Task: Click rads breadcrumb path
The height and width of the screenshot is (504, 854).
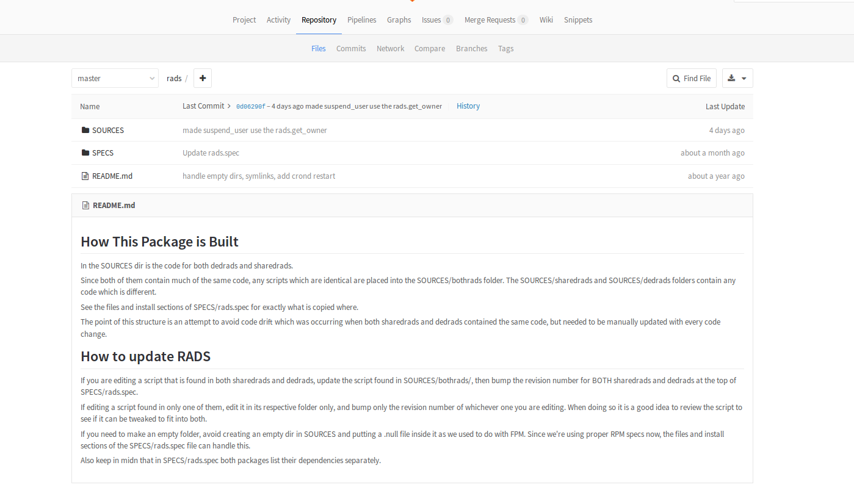Action: (x=174, y=78)
